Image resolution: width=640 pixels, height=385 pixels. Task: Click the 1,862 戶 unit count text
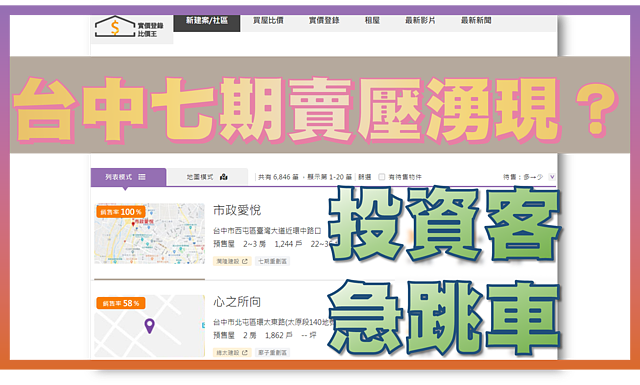click(279, 335)
